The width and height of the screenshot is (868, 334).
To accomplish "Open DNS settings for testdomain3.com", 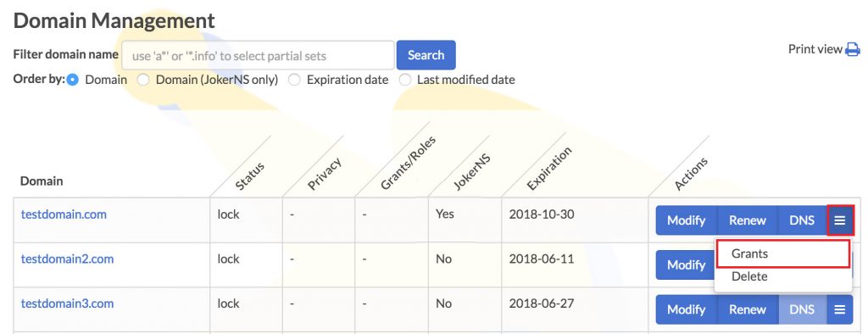I will 803,309.
